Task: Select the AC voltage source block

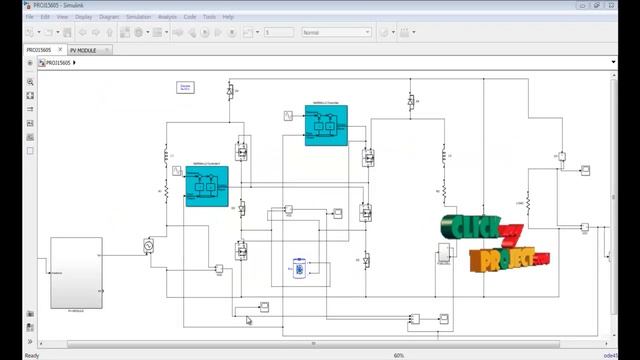Action: [x=149, y=246]
